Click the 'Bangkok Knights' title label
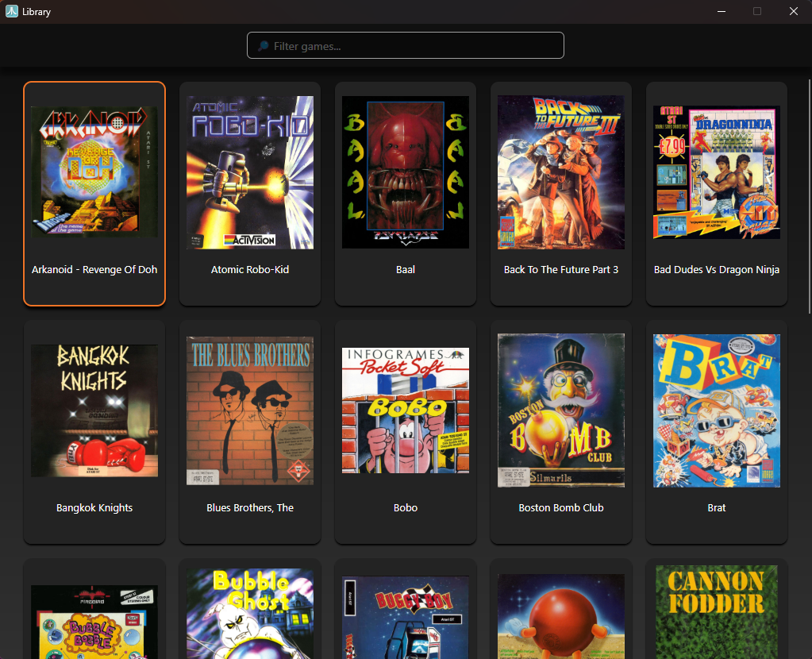The image size is (812, 659). [x=94, y=507]
